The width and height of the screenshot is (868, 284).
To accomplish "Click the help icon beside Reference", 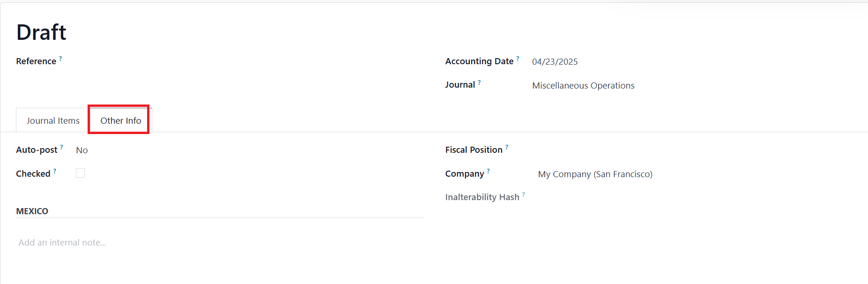I will pyautogui.click(x=60, y=59).
